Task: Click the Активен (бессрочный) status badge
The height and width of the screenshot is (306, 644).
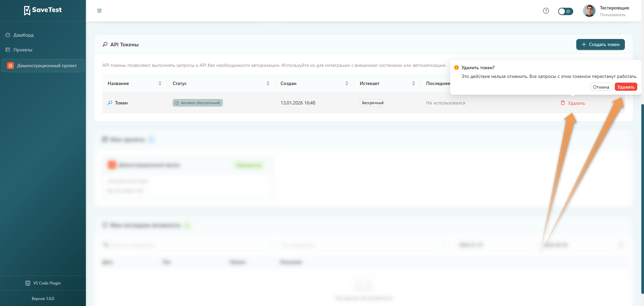Action: coord(198,103)
